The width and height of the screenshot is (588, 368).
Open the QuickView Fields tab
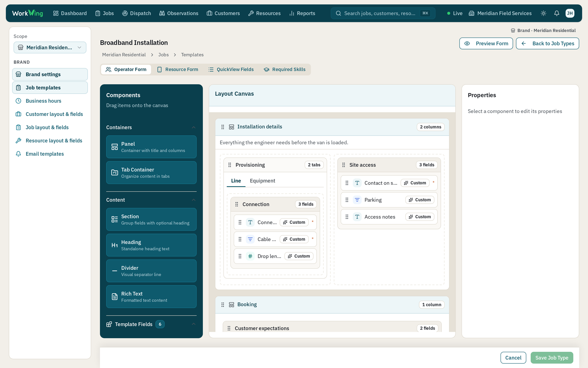coord(231,70)
